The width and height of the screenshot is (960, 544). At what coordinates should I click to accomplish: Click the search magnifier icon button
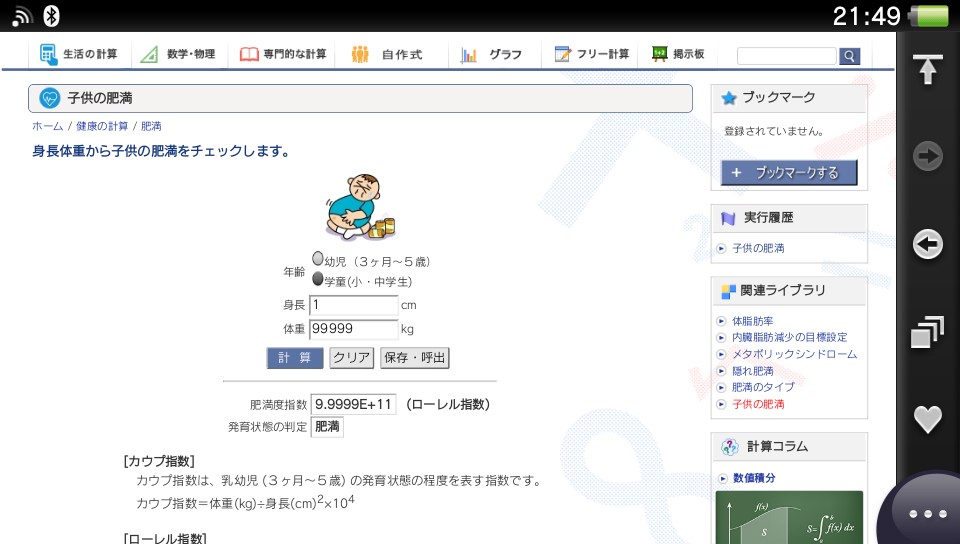(x=849, y=56)
